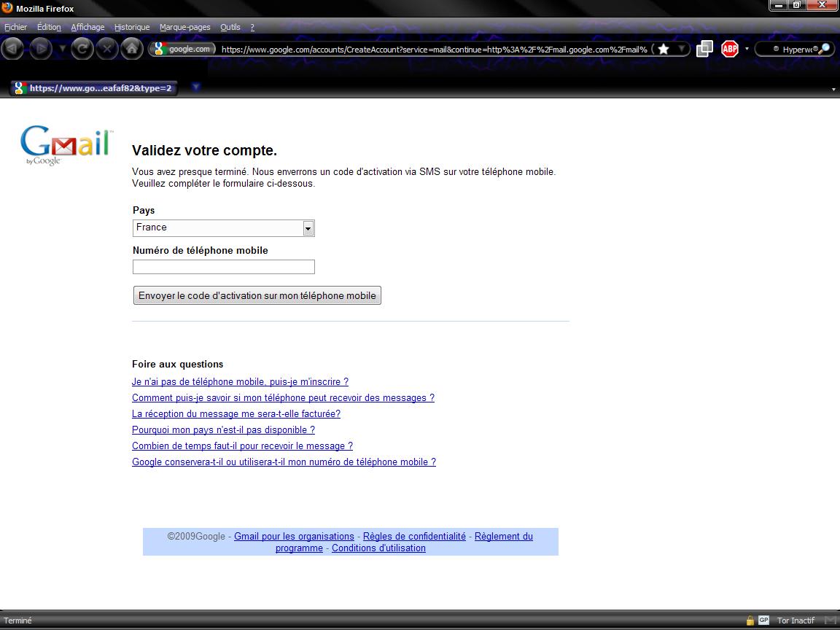Image resolution: width=840 pixels, height=630 pixels.
Task: Click the Adblock Plus ABP icon
Action: click(x=729, y=49)
